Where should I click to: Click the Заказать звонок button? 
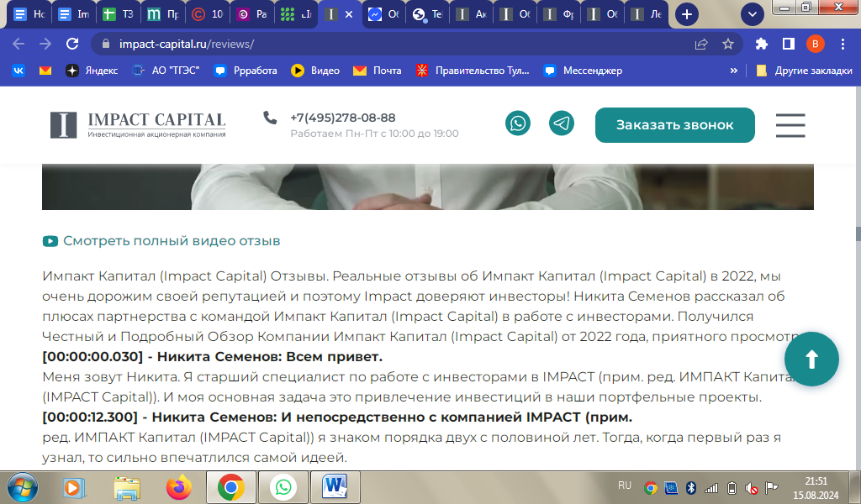pos(675,125)
